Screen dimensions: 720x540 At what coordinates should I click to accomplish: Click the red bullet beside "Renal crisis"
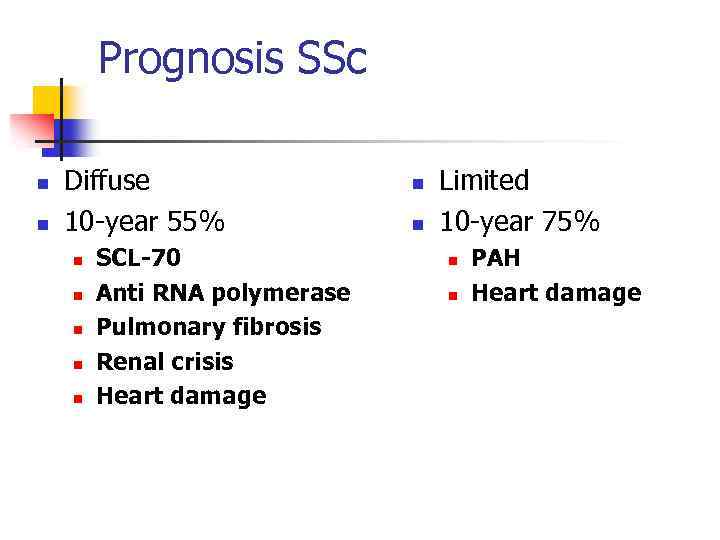[x=75, y=363]
